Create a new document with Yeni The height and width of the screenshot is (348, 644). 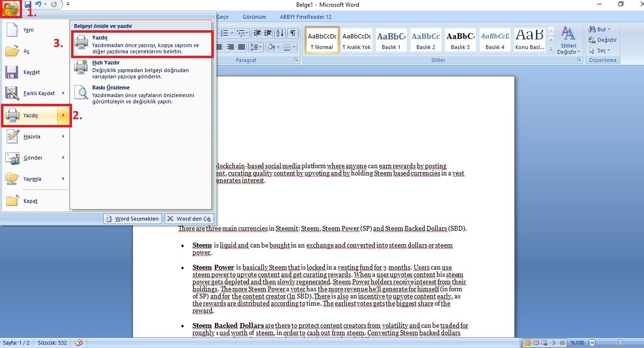click(36, 30)
